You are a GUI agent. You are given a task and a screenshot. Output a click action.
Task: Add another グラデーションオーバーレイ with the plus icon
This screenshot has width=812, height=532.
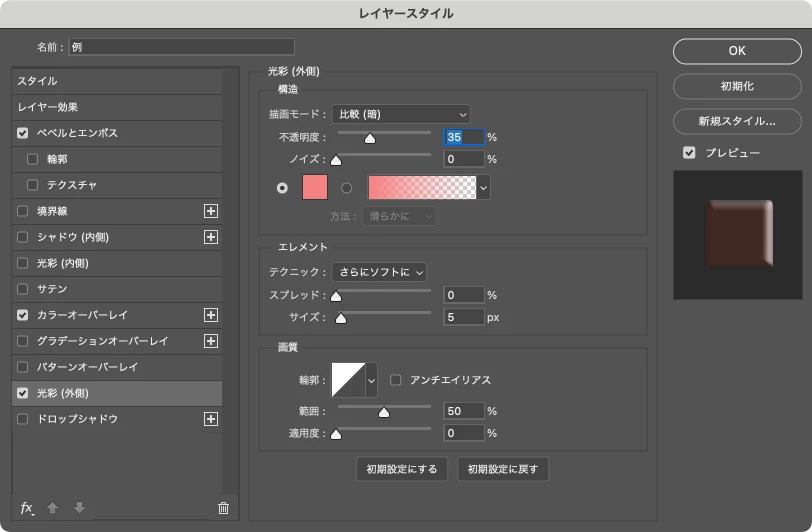[211, 341]
